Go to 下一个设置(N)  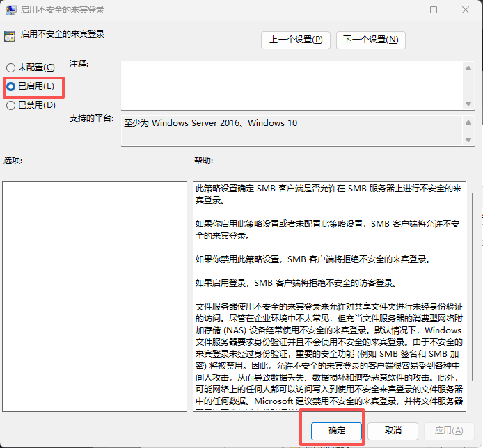click(x=370, y=40)
